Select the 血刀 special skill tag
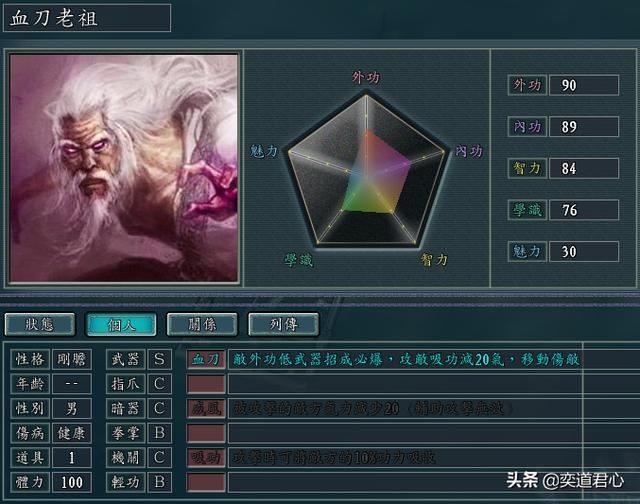Image resolution: width=640 pixels, height=504 pixels. point(206,359)
